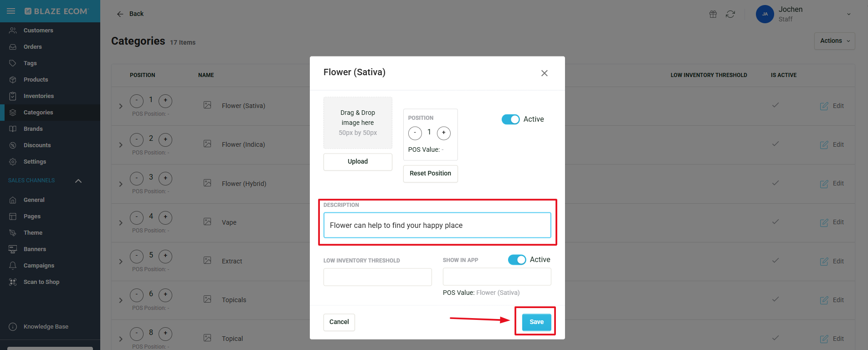Image resolution: width=868 pixels, height=350 pixels.
Task: Click the Blaze Ecom logo
Action: pos(56,11)
